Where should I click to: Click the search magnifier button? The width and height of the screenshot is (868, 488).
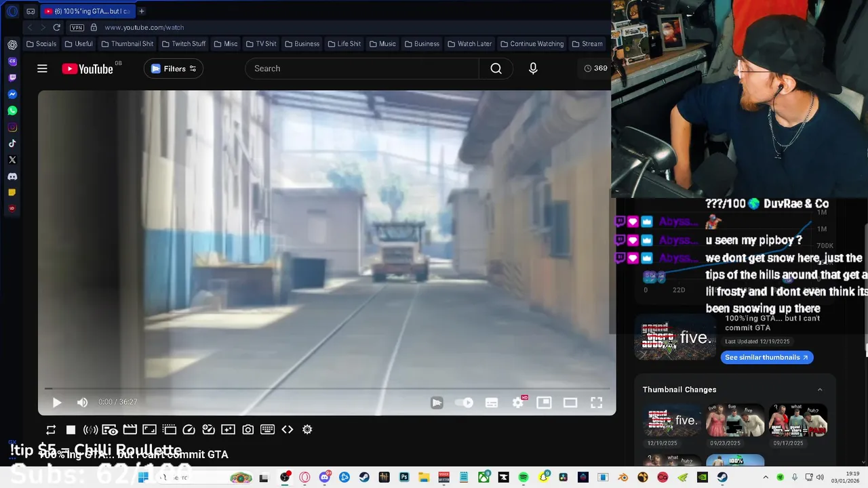click(496, 68)
